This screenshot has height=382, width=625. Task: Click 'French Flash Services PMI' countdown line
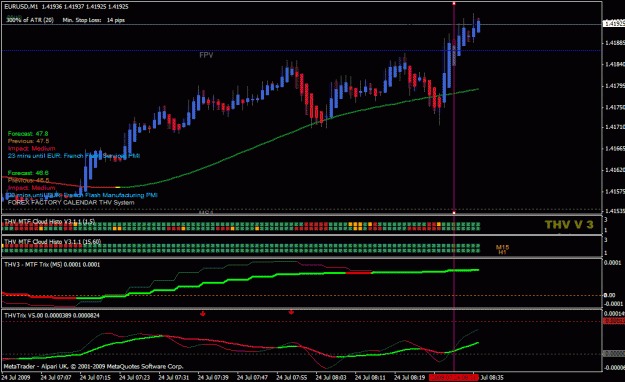point(74,156)
